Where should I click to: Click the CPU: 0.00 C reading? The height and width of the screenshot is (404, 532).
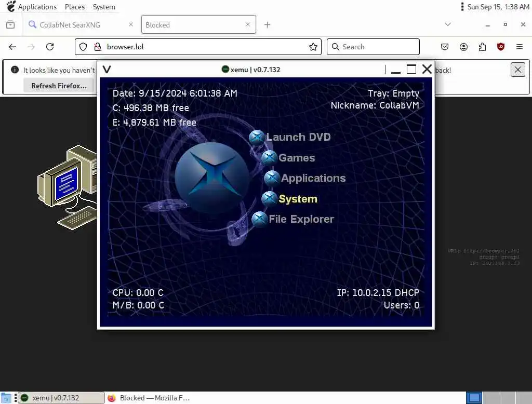(138, 293)
